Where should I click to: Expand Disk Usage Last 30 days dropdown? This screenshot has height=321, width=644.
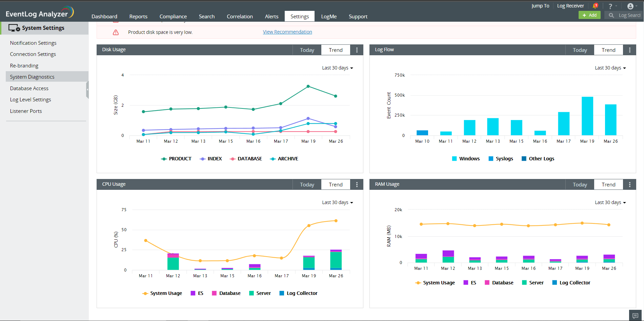click(x=337, y=68)
